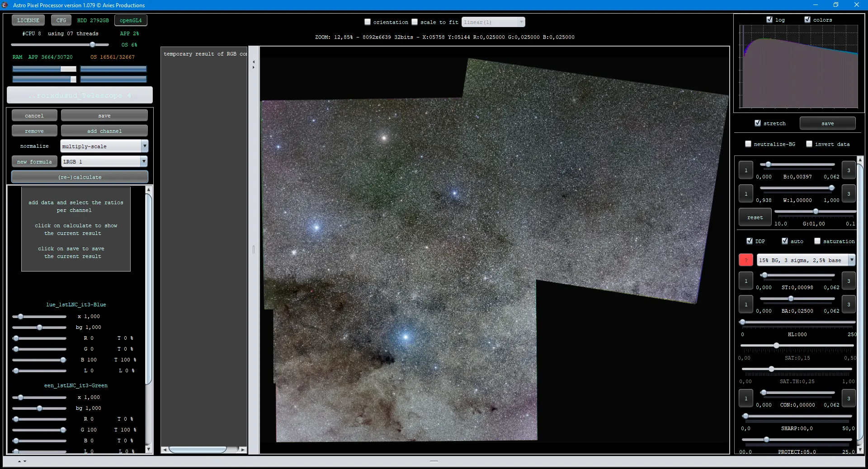The width and height of the screenshot is (868, 469).
Task: Click the new formula button
Action: [34, 162]
